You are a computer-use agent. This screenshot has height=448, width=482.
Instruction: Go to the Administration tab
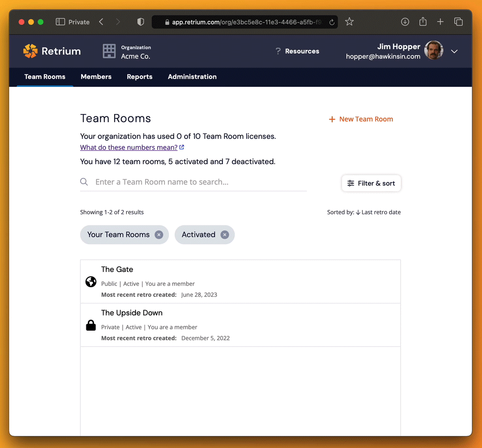tap(192, 77)
